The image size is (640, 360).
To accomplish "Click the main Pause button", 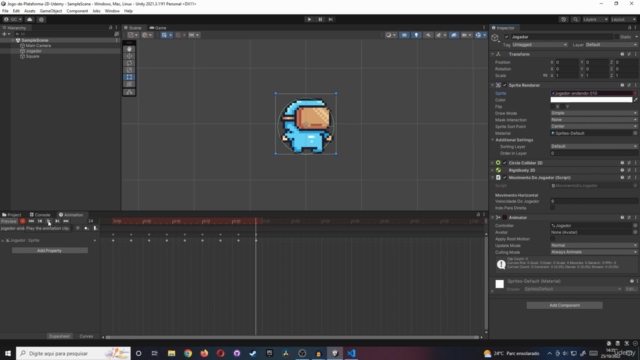I will 320,19.
